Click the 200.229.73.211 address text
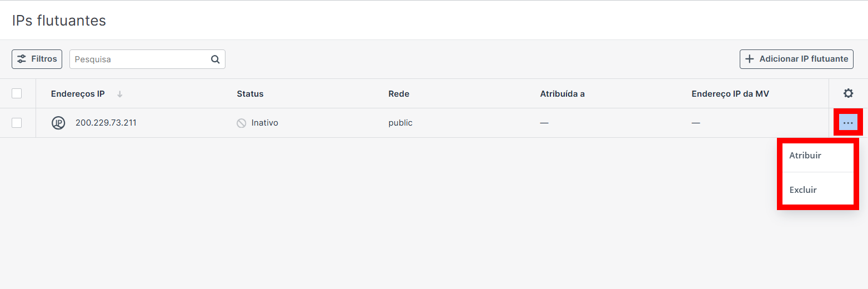 tap(106, 123)
